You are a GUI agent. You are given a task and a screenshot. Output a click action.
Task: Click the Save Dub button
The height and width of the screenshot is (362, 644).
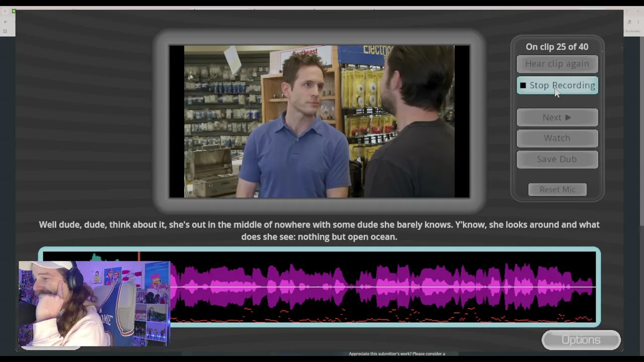[557, 159]
